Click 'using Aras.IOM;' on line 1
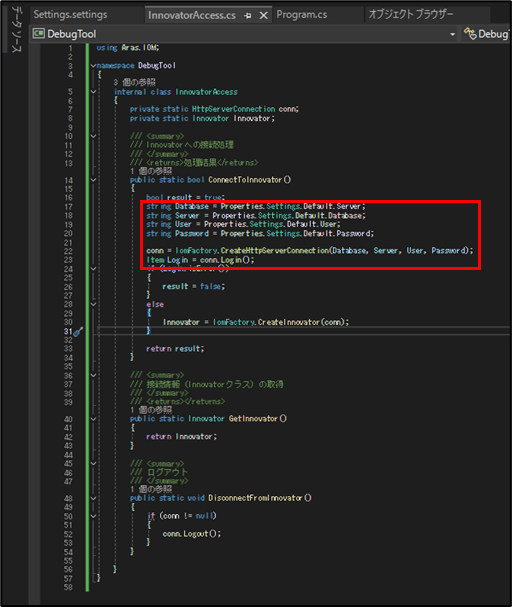The width and height of the screenshot is (512, 607). [128, 48]
